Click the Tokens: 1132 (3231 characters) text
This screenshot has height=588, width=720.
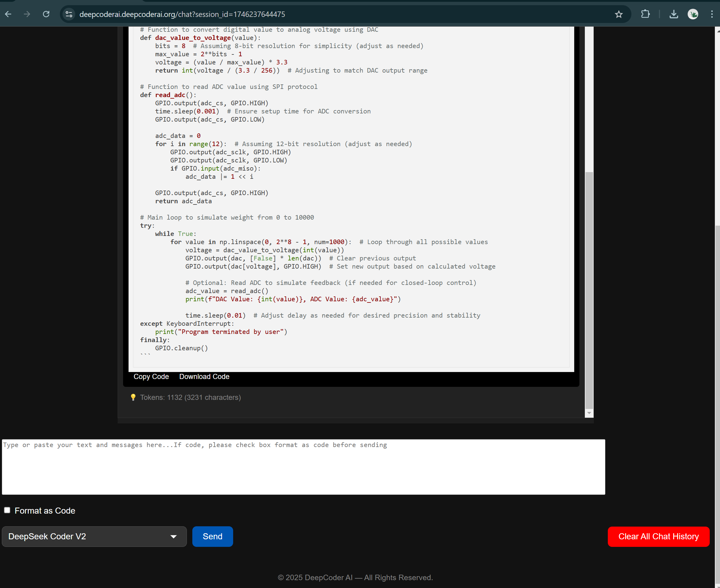[x=191, y=397]
